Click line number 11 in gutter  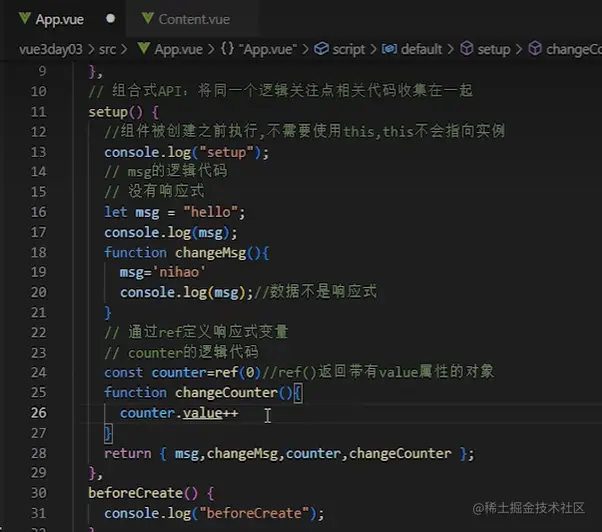[38, 112]
